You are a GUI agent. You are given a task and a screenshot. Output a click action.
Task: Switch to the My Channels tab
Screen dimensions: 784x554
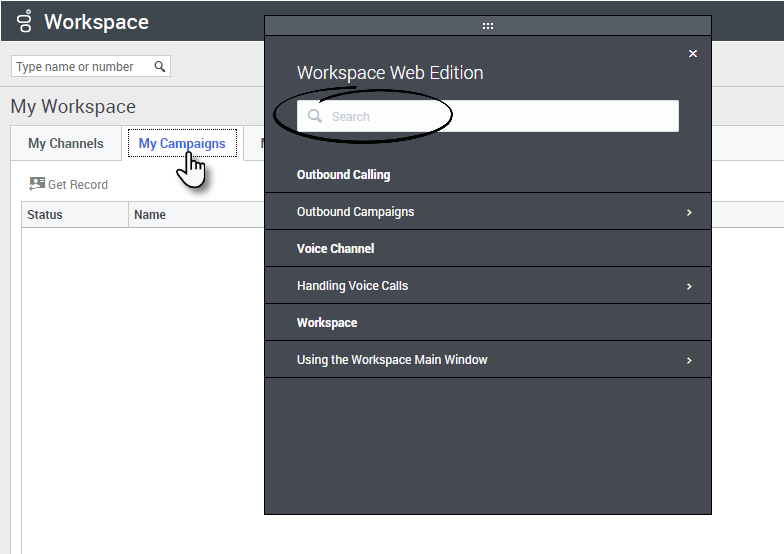65,144
